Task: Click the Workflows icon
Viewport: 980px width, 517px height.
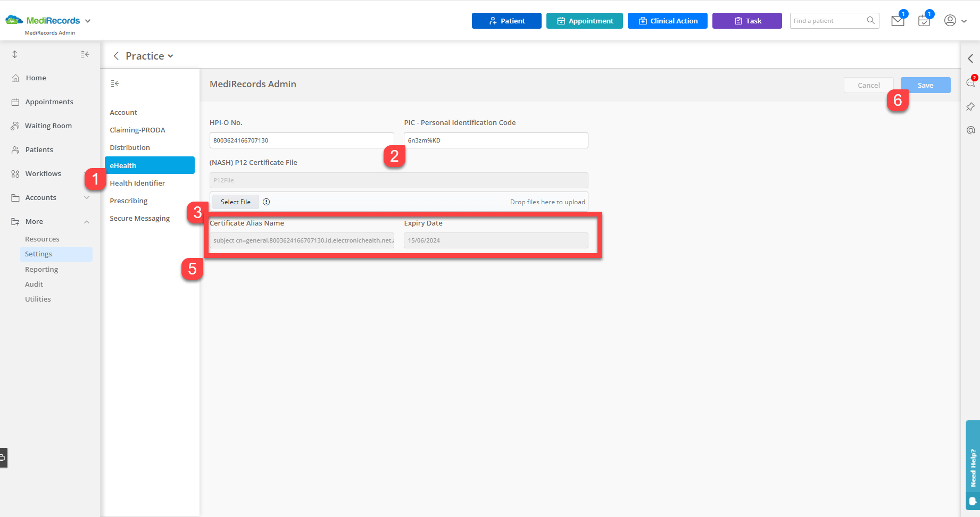Action: [x=15, y=173]
